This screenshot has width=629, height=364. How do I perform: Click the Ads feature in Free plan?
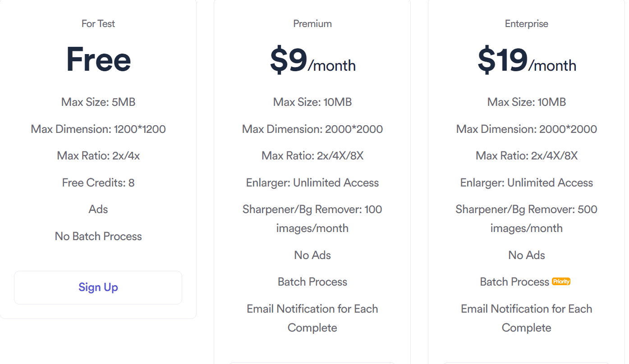(x=98, y=209)
